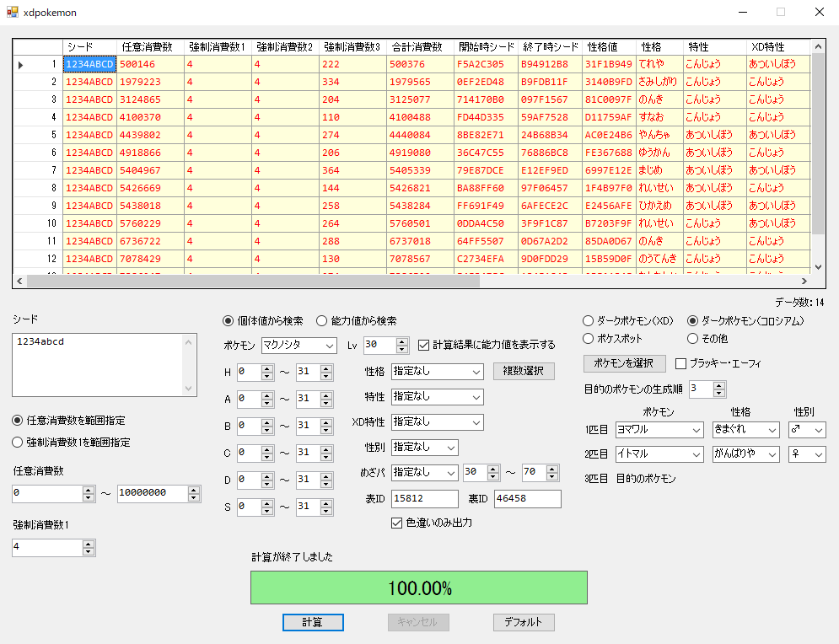The width and height of the screenshot is (839, 644).
Task: Open the 特性 dropdown set to 指定なし
Action: tap(437, 397)
